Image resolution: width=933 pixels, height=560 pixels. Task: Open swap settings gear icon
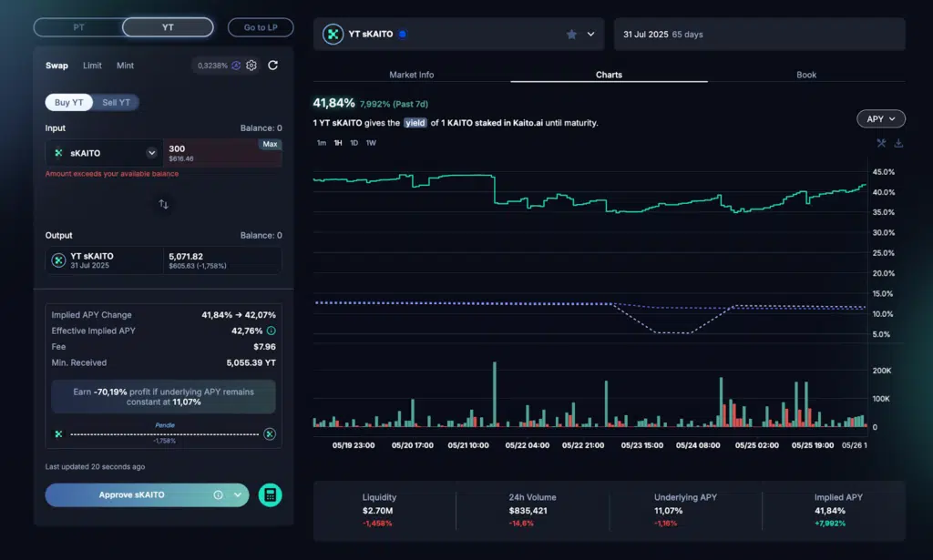(x=251, y=66)
